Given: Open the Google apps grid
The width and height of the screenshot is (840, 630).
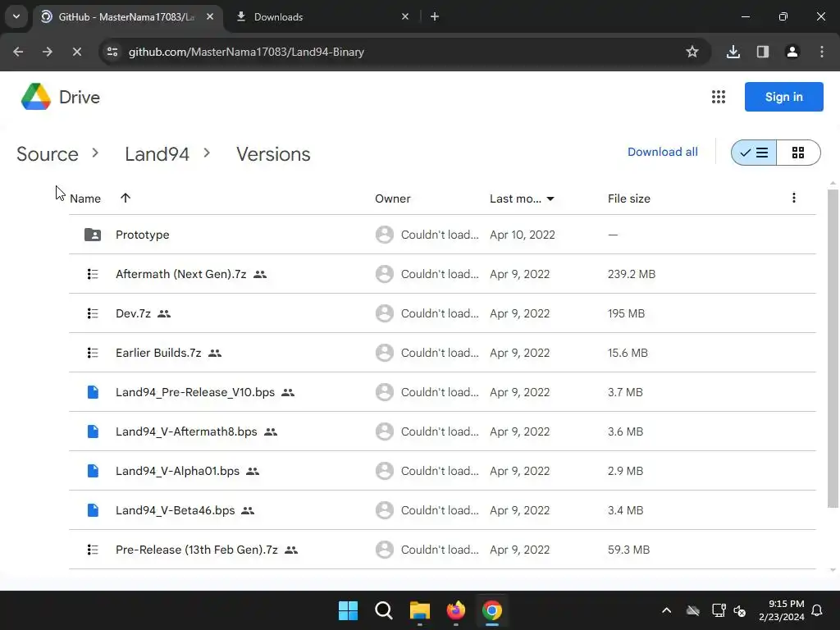Looking at the screenshot, I should [719, 97].
